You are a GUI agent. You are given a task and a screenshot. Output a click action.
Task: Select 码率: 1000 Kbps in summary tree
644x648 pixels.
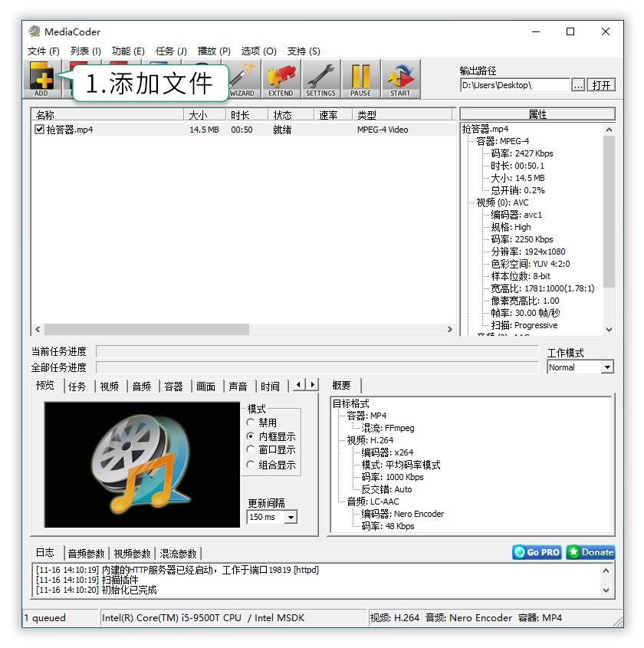coord(393,477)
